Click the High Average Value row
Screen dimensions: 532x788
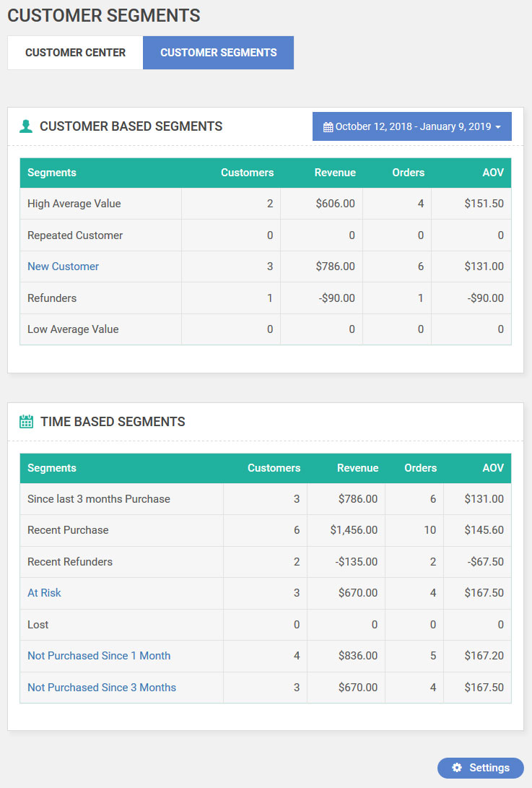click(266, 204)
